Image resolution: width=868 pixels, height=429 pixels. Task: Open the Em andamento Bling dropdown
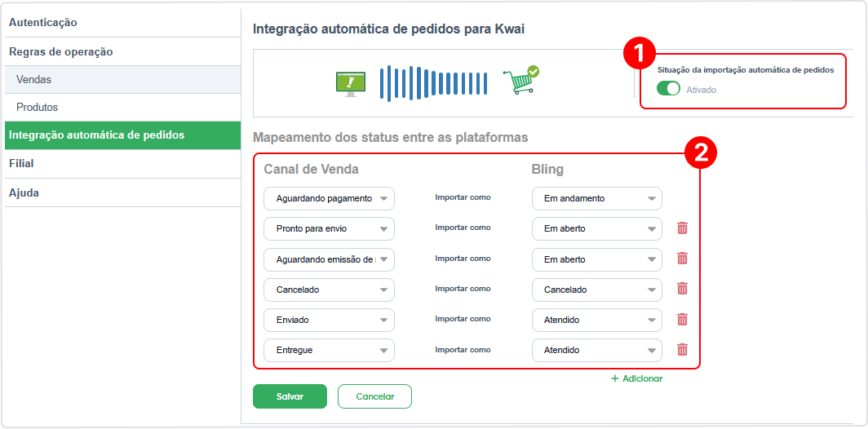coord(597,198)
